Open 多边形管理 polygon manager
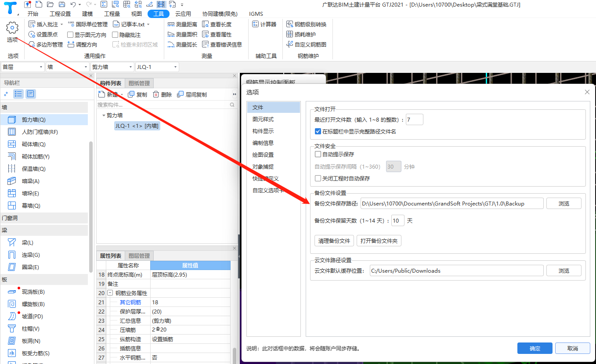This screenshot has height=364, width=596. click(x=46, y=44)
